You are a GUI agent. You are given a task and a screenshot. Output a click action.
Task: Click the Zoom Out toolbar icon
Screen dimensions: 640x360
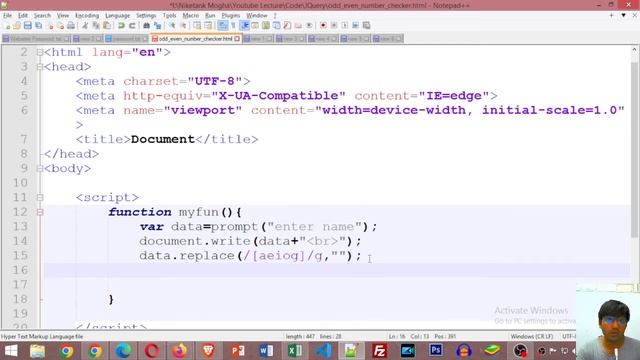pyautogui.click(x=183, y=26)
